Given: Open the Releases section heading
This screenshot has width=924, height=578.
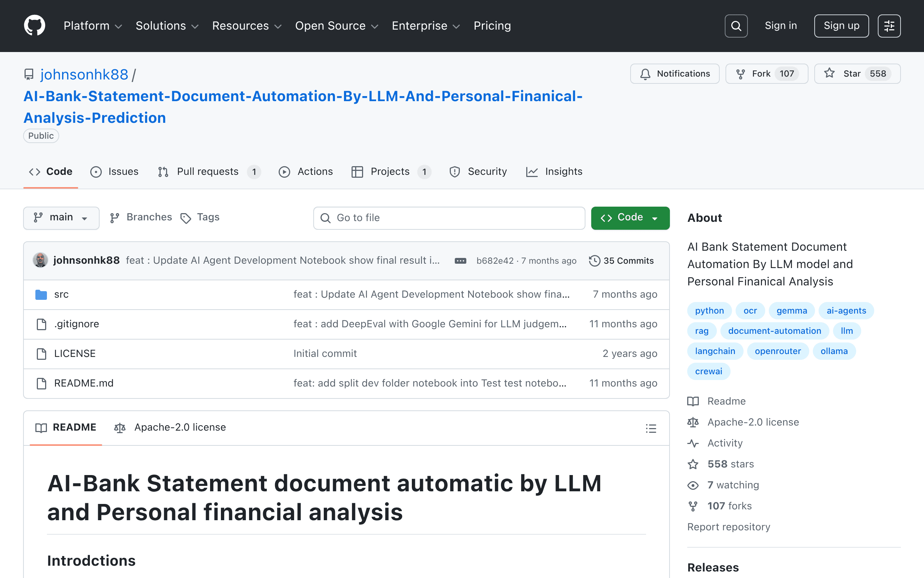Looking at the screenshot, I should click(713, 568).
